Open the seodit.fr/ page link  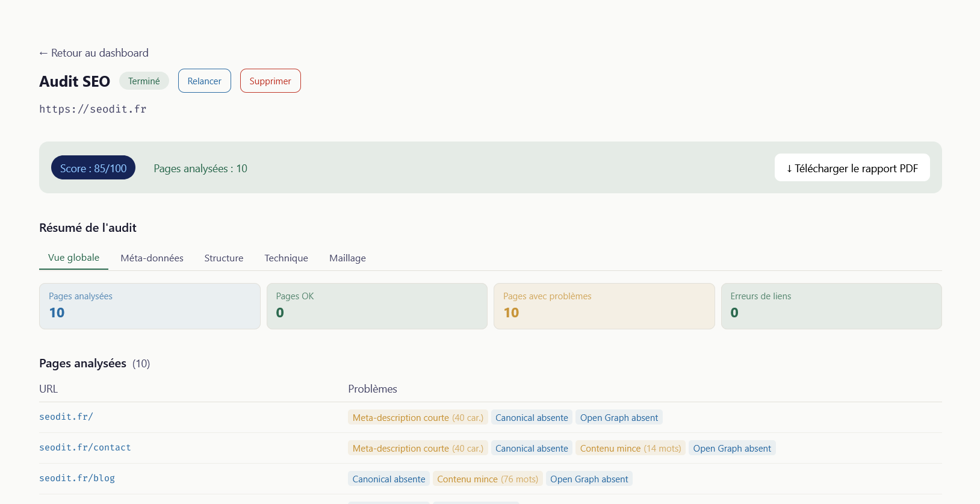pos(66,417)
